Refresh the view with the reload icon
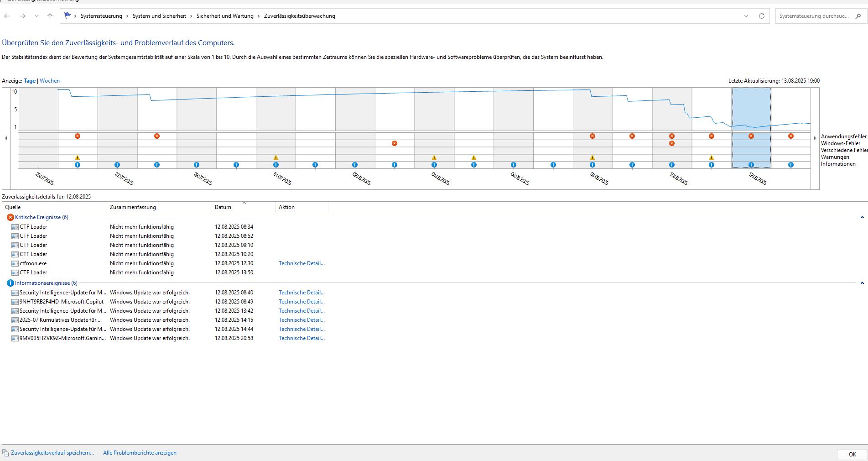 [x=761, y=16]
